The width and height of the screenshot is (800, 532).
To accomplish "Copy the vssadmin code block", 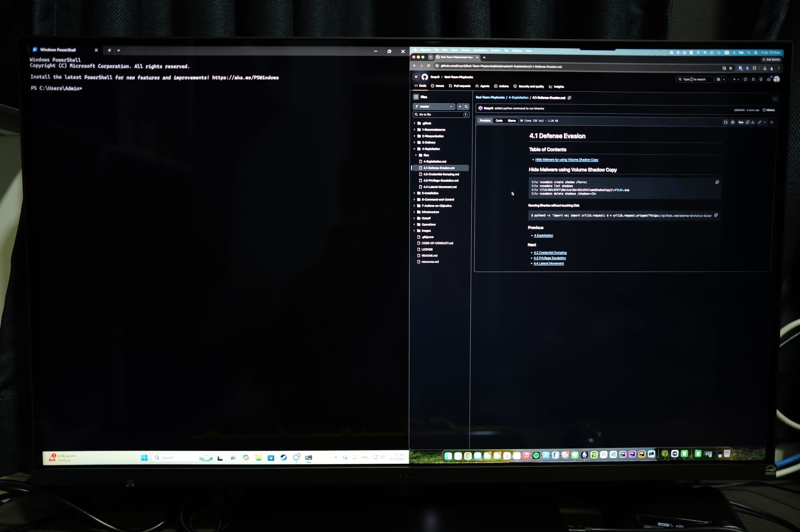I will [x=717, y=182].
